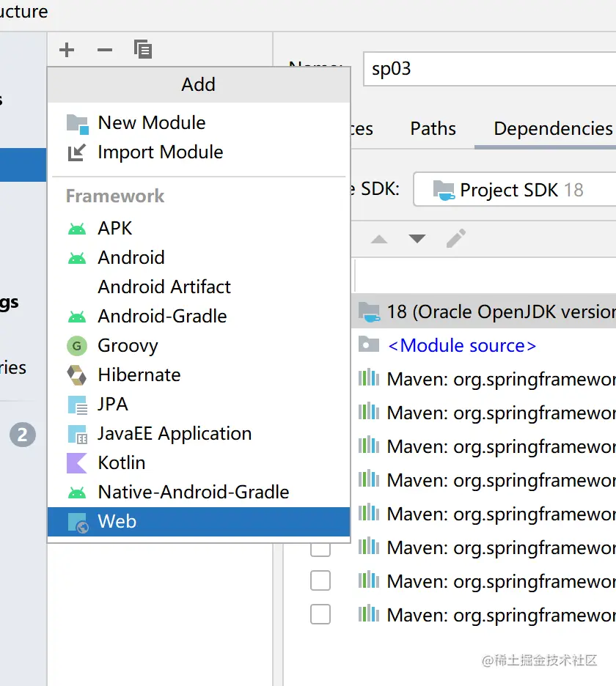Click the Import Module arrow icon
The image size is (616, 686).
77,152
